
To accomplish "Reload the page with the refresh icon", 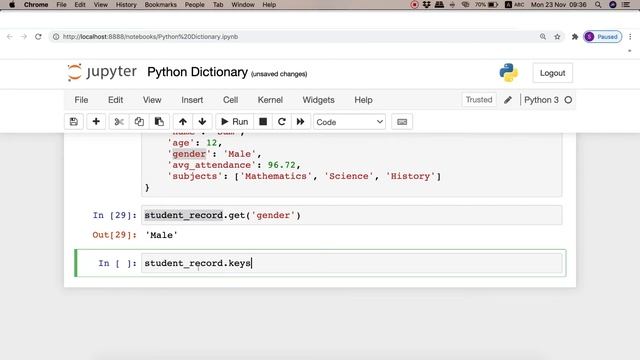I will coord(38,37).
